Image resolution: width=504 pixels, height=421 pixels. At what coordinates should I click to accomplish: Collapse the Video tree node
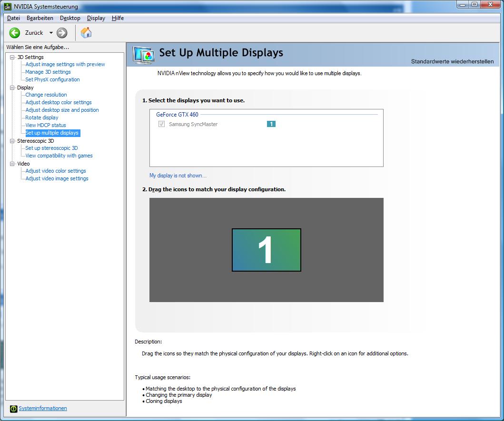pyautogui.click(x=12, y=164)
